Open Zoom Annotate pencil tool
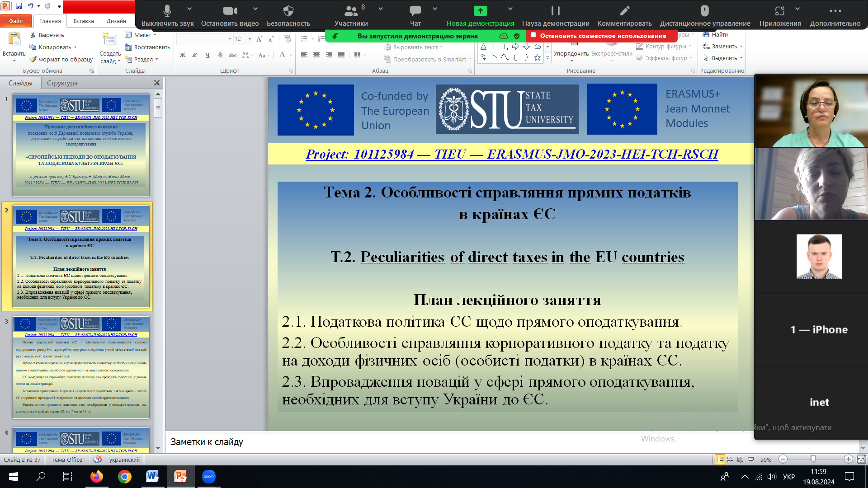The image size is (868, 488). (624, 16)
